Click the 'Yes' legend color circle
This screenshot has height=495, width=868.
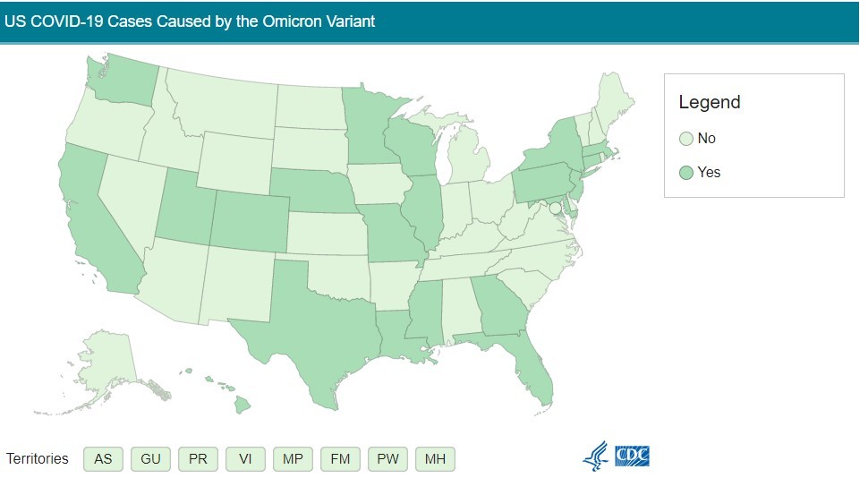click(685, 173)
